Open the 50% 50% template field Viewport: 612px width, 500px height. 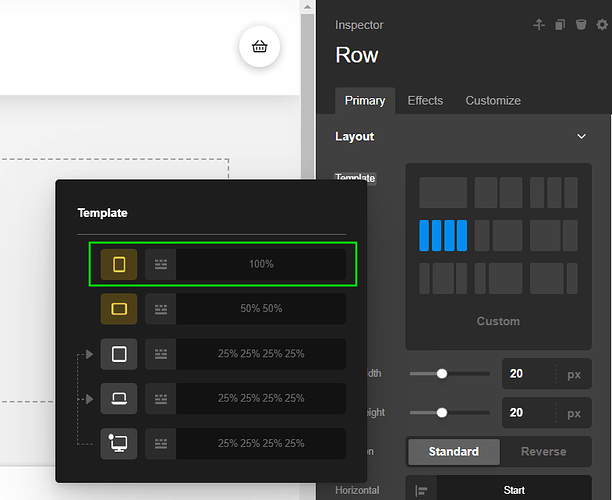[x=261, y=309]
